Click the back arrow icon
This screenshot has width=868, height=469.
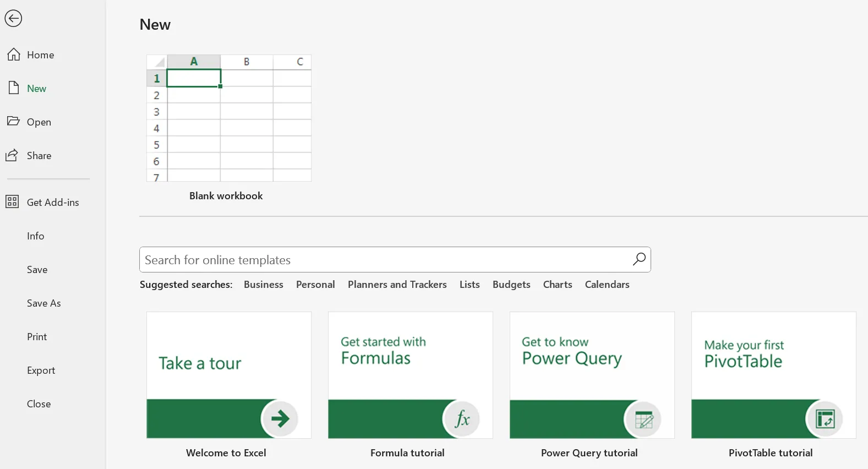pyautogui.click(x=13, y=18)
